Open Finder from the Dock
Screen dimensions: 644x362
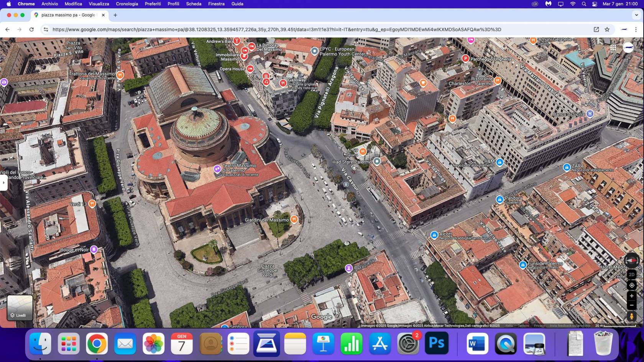point(40,343)
